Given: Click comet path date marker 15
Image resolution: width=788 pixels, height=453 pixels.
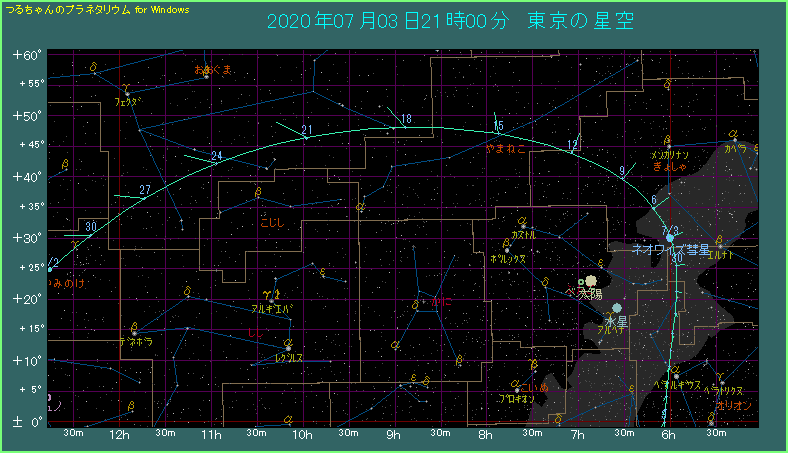Looking at the screenshot, I should pos(498,125).
